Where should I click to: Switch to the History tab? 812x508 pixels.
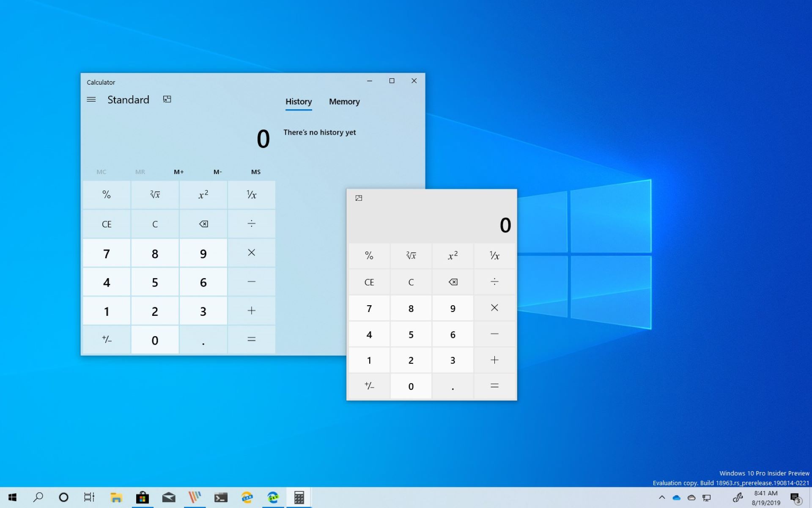(x=298, y=101)
